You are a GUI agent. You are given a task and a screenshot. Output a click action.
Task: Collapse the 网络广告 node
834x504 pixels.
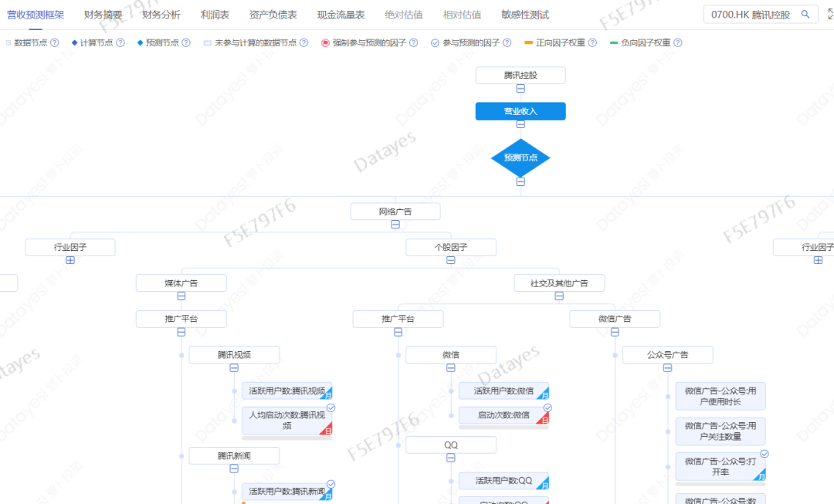tap(395, 225)
